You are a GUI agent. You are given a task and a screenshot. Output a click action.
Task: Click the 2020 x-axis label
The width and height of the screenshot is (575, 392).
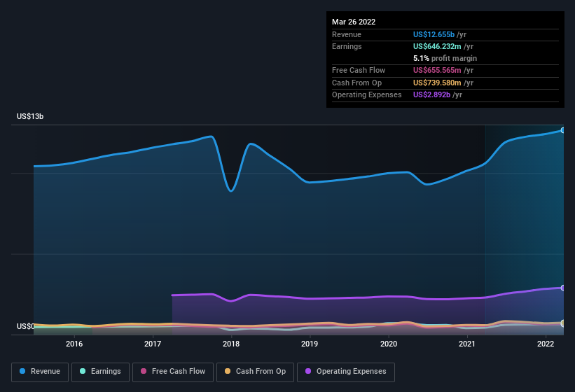(388, 344)
